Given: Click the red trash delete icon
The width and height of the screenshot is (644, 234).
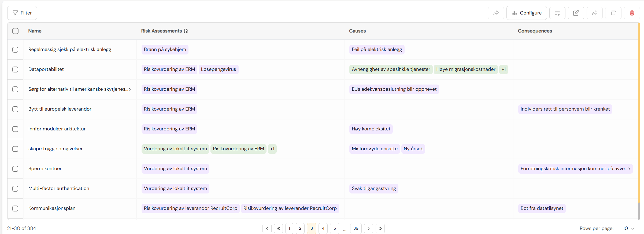Looking at the screenshot, I should [x=632, y=13].
